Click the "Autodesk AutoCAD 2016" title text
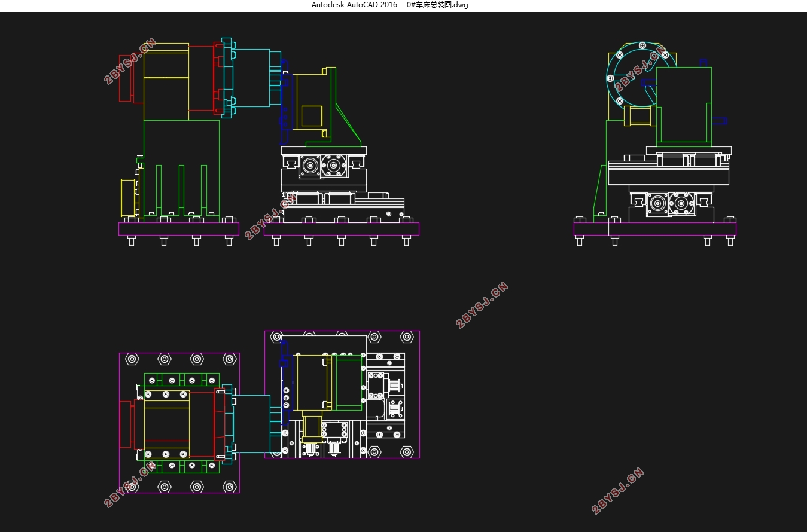Viewport: 807px width, 532px height. [x=354, y=5]
